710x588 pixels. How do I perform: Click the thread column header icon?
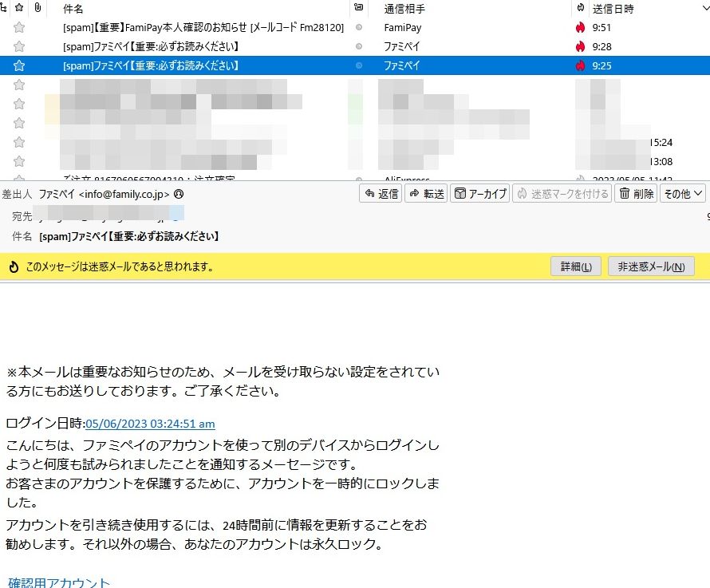click(2, 8)
